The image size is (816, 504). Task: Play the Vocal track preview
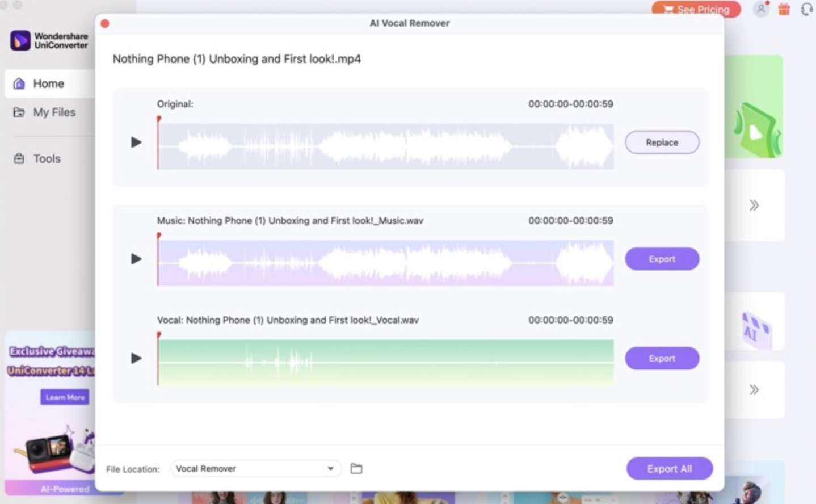[136, 358]
